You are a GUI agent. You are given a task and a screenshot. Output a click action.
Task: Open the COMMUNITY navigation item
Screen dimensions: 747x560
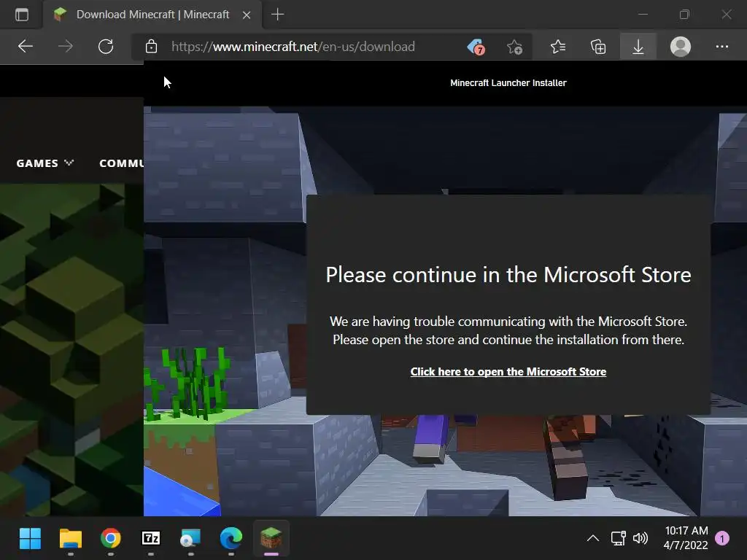click(122, 163)
